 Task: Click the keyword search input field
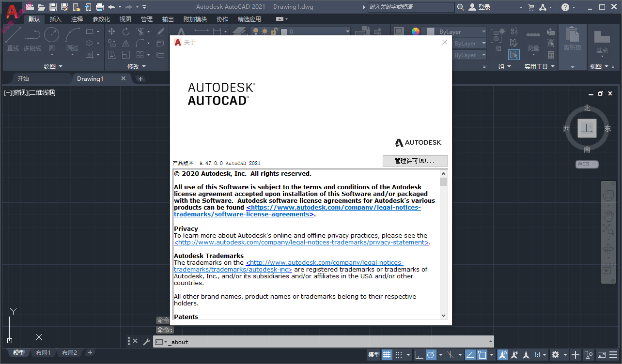[411, 7]
